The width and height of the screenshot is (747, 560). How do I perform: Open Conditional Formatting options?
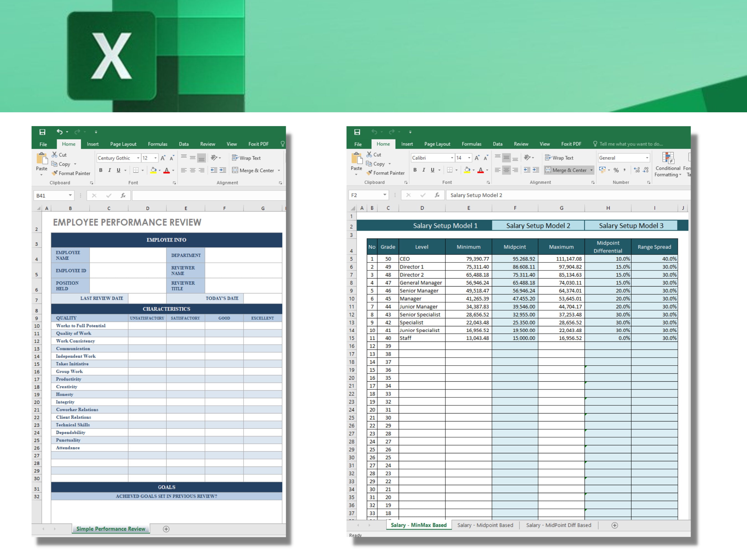(668, 165)
